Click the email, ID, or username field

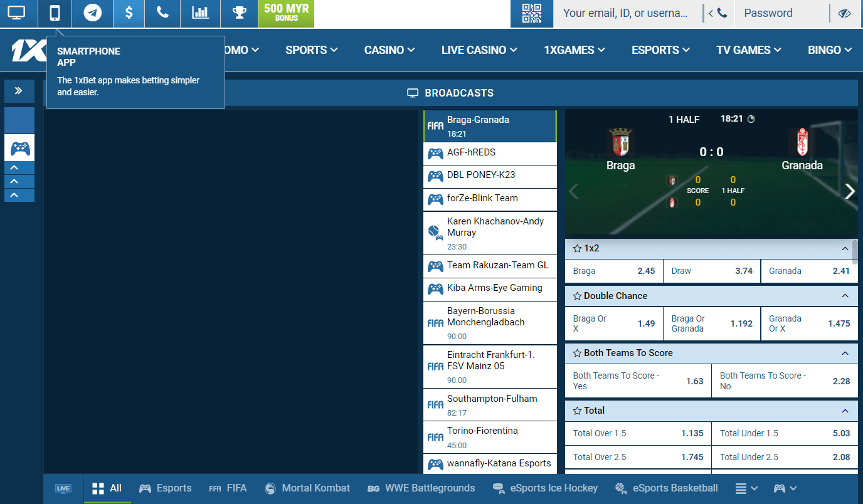click(x=627, y=13)
